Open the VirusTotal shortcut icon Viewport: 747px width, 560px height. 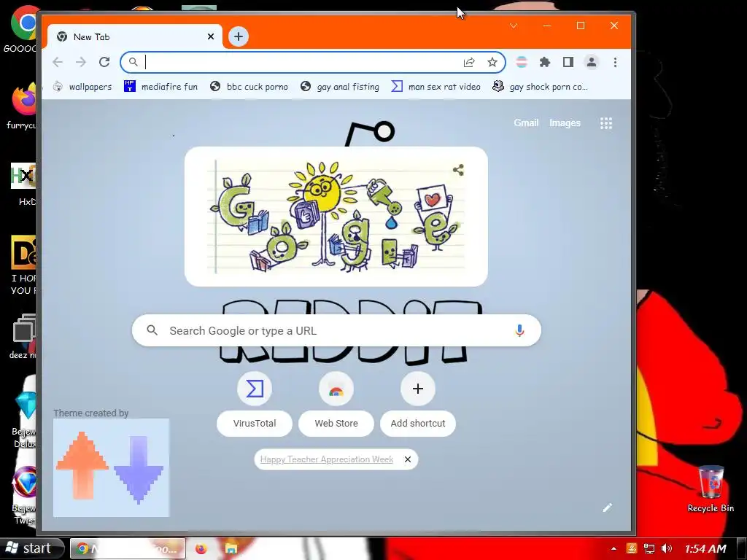click(255, 389)
